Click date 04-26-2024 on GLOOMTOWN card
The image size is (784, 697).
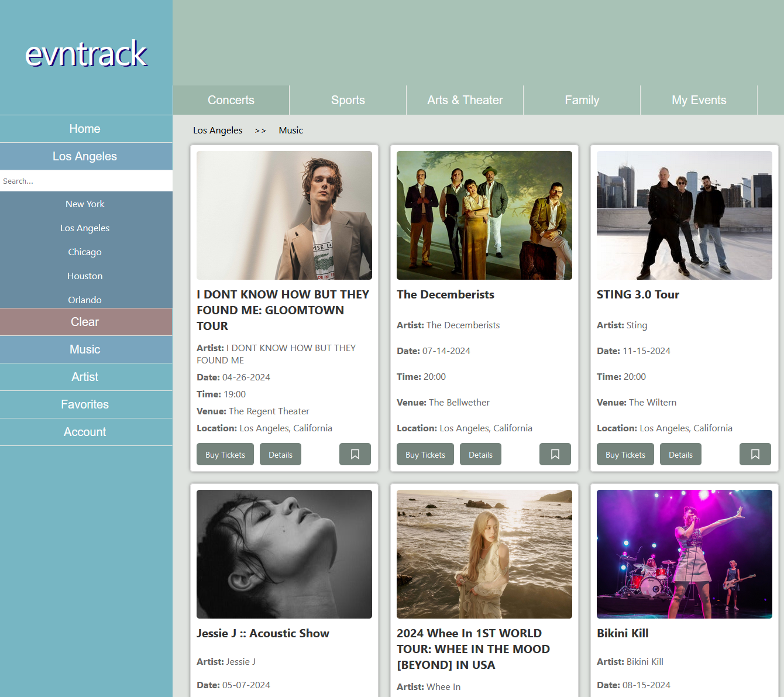246,377
